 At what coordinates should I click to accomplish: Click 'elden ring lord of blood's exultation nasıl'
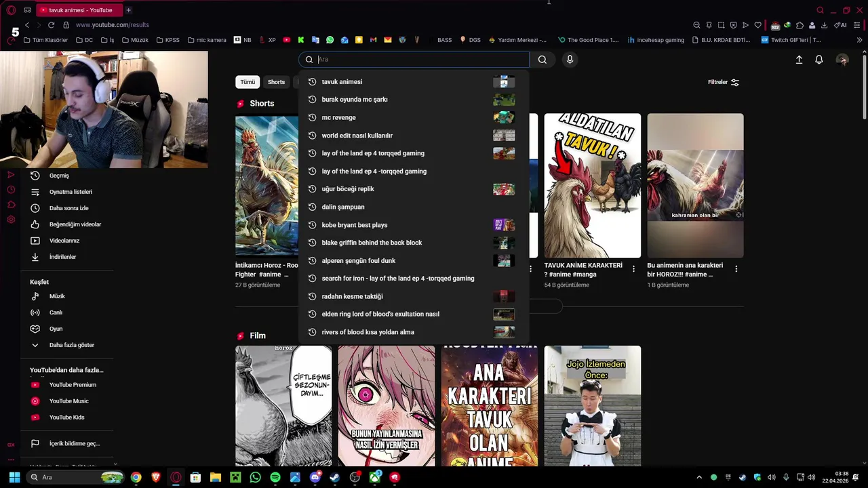[x=414, y=314]
